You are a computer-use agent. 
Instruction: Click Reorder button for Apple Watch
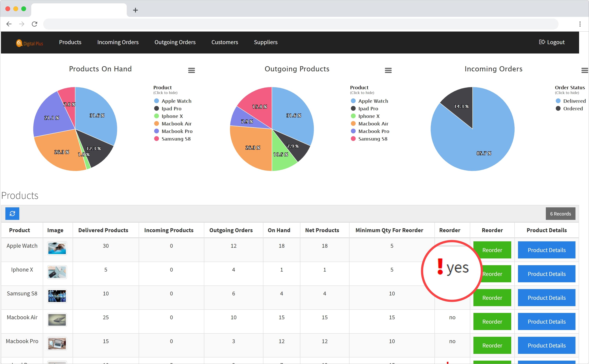tap(492, 250)
